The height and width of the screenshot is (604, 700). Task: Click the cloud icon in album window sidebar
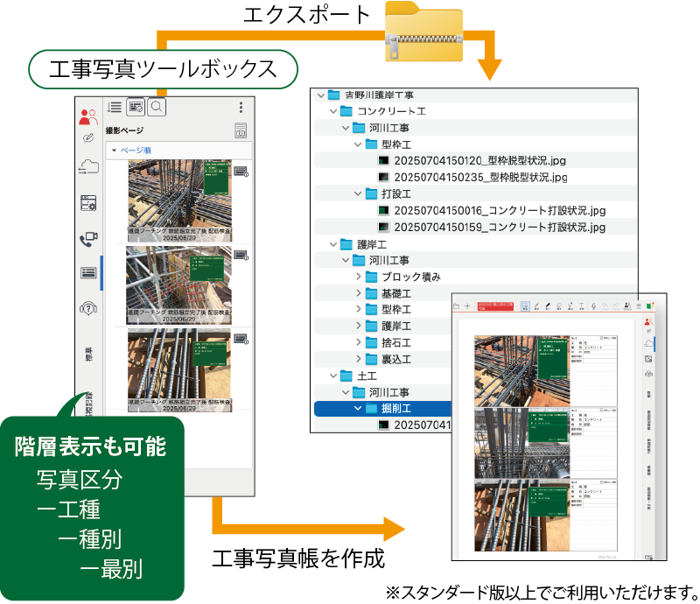point(648,343)
